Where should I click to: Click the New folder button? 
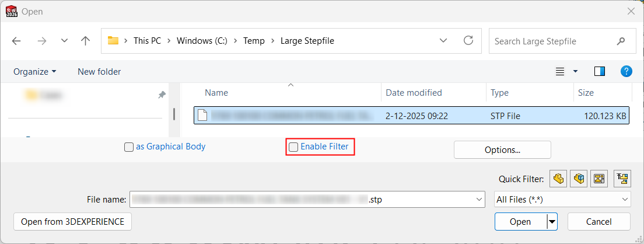click(99, 72)
